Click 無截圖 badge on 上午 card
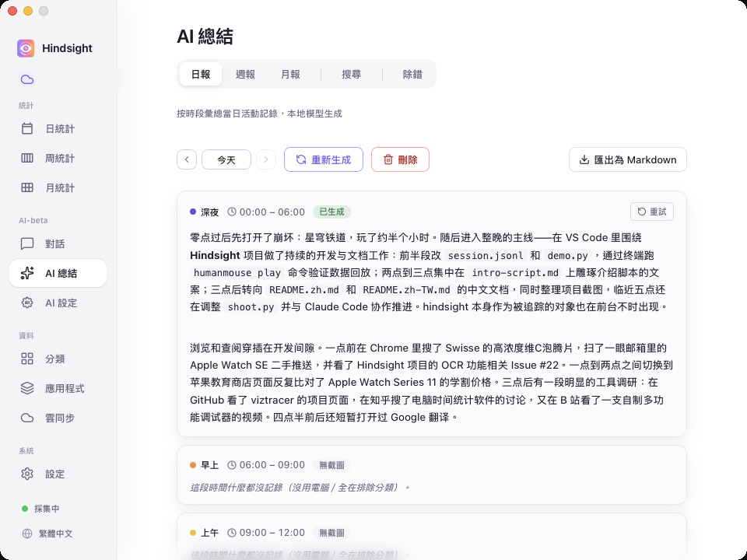Image resolution: width=747 pixels, height=560 pixels. pyautogui.click(x=331, y=532)
